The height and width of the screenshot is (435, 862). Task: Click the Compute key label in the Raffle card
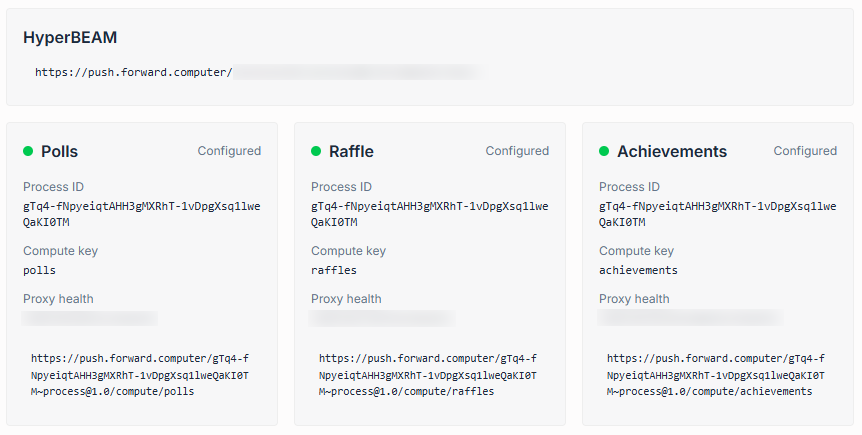349,251
